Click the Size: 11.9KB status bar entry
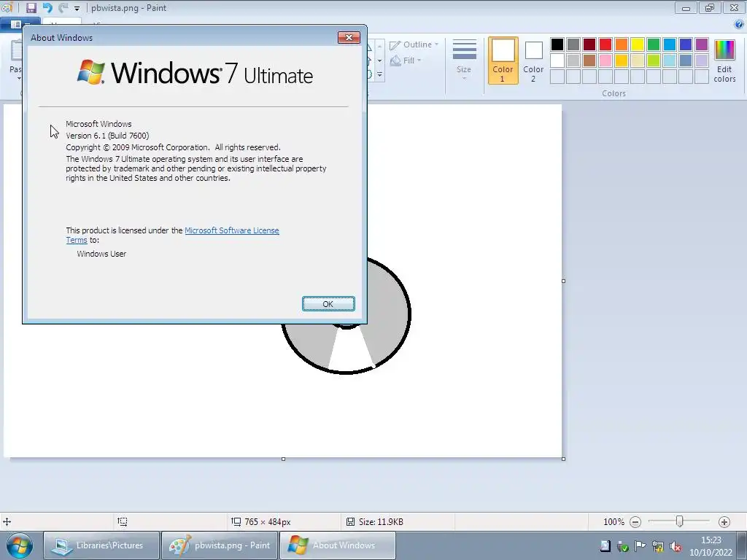 [x=375, y=522]
